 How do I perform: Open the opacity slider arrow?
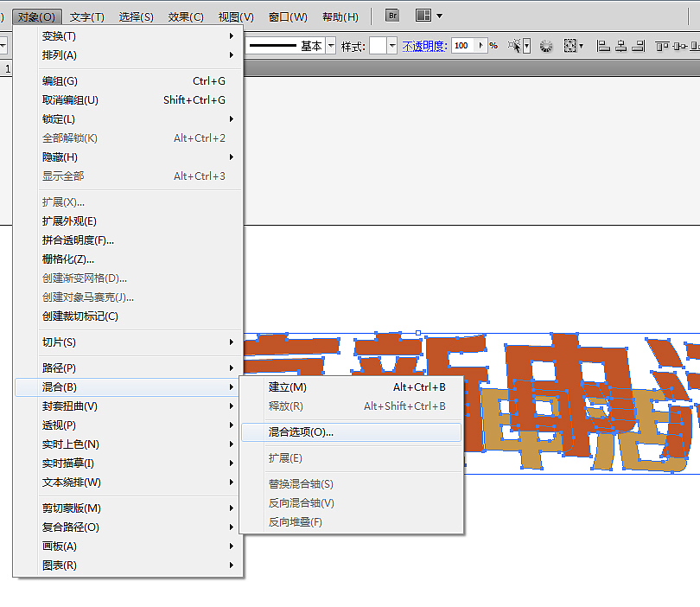(481, 46)
